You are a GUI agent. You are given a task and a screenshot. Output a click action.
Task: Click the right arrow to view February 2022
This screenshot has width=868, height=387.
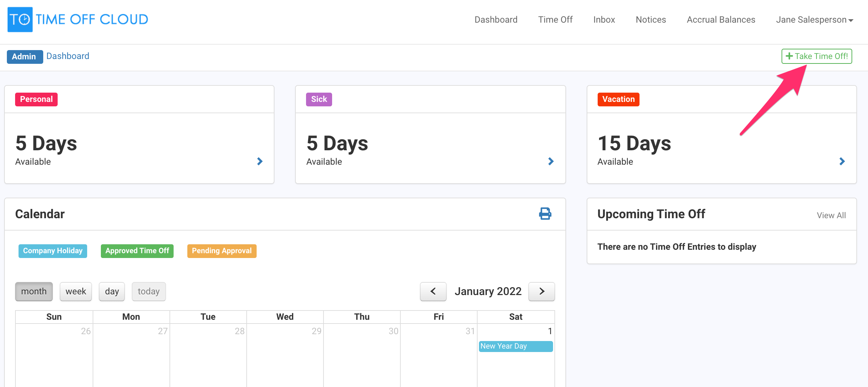click(x=541, y=291)
